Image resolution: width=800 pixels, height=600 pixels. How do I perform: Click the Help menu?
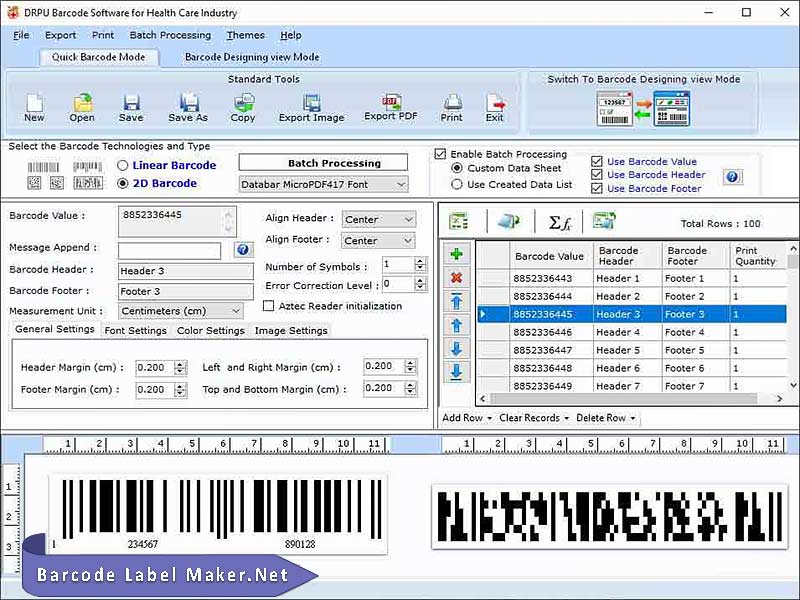tap(290, 35)
